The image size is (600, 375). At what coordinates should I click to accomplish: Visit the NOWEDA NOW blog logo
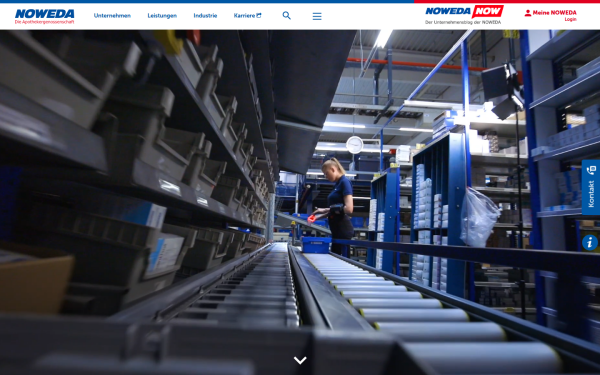pyautogui.click(x=464, y=11)
